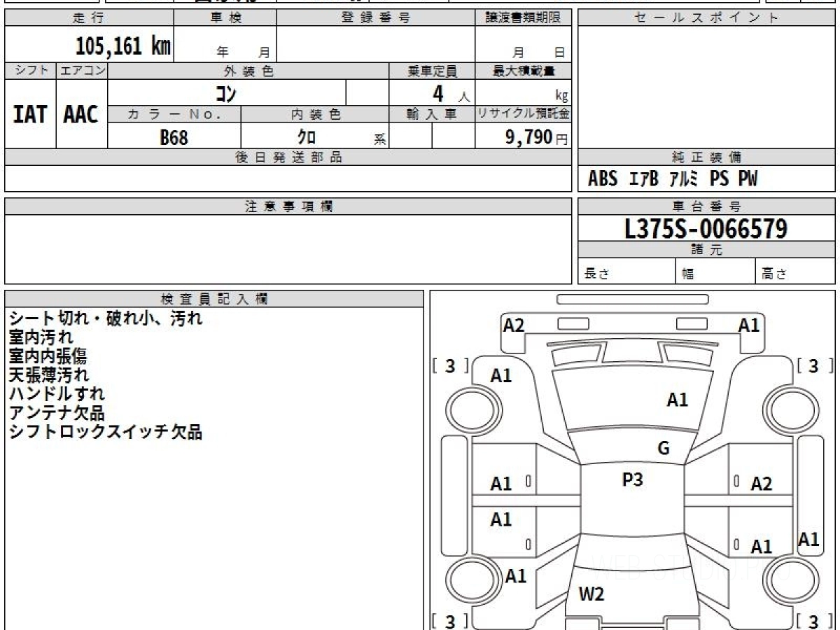
Task: Click the リサイクル預託金 header
Action: 524,115
